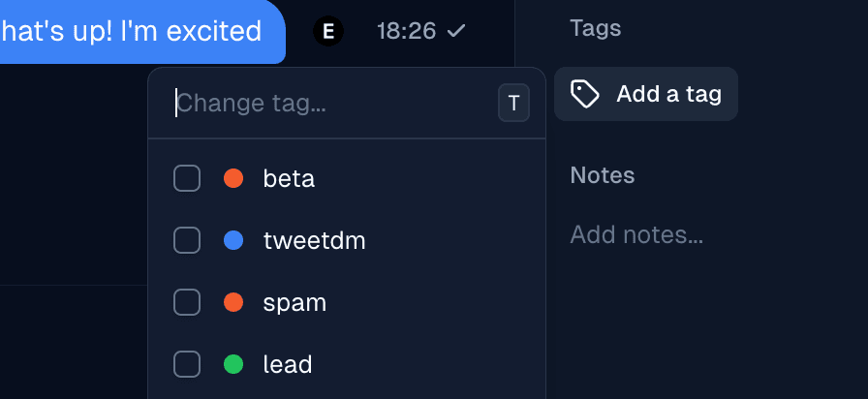Focus the Change tag search field
This screenshot has height=399, width=868.
(329, 104)
